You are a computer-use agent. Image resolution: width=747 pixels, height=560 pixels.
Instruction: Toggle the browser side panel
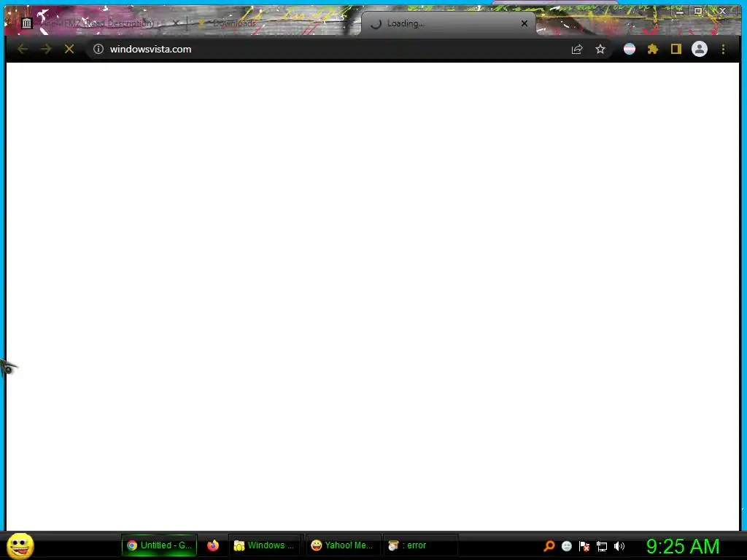[676, 49]
